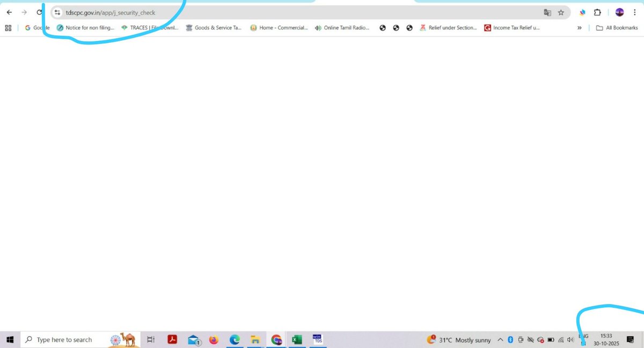The width and height of the screenshot is (644, 348).
Task: Go back to the previous page
Action: click(x=9, y=12)
